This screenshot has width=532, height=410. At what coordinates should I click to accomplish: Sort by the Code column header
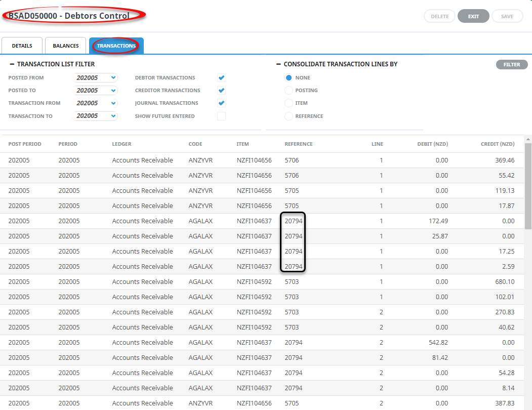coord(195,144)
